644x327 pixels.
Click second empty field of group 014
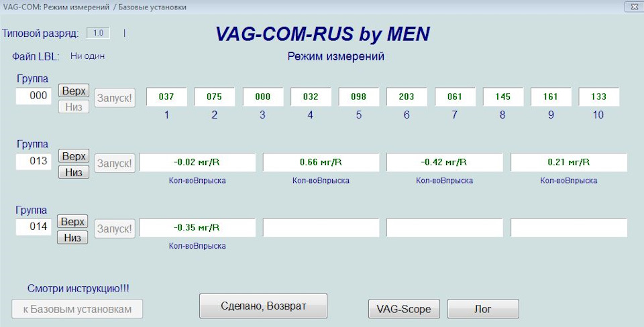click(x=321, y=228)
